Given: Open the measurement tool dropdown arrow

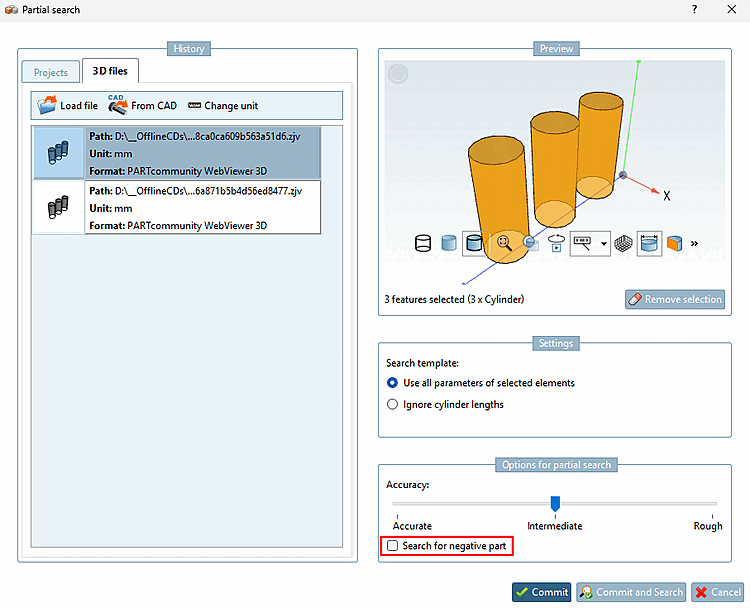Looking at the screenshot, I should tap(604, 244).
